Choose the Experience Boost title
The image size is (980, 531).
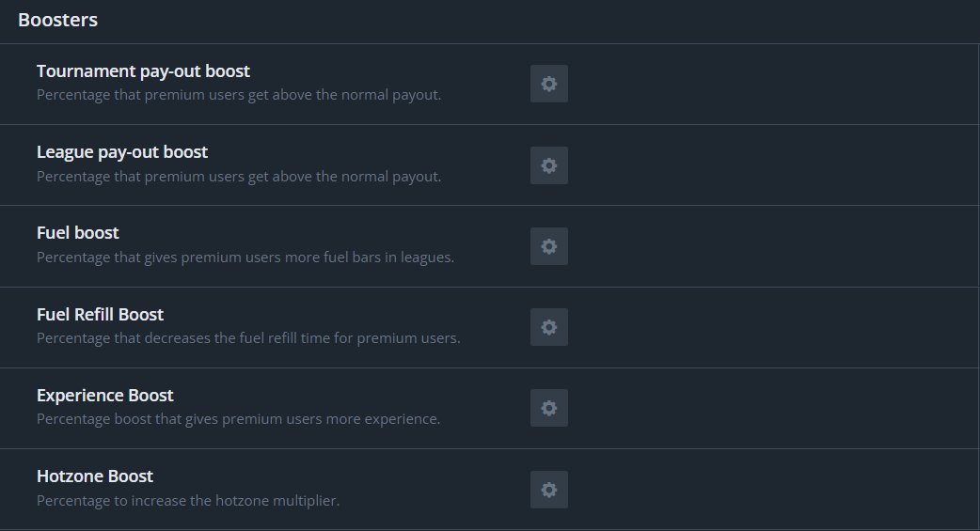coord(105,396)
